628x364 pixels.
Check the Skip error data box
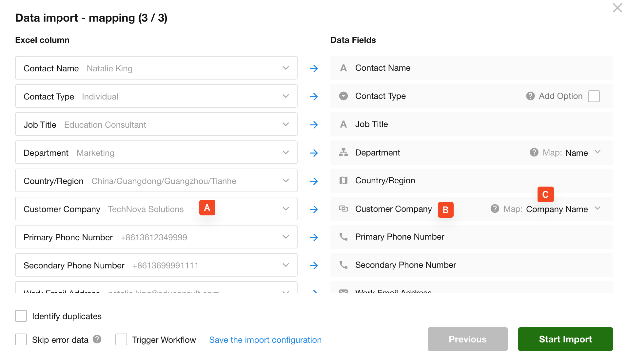21,339
